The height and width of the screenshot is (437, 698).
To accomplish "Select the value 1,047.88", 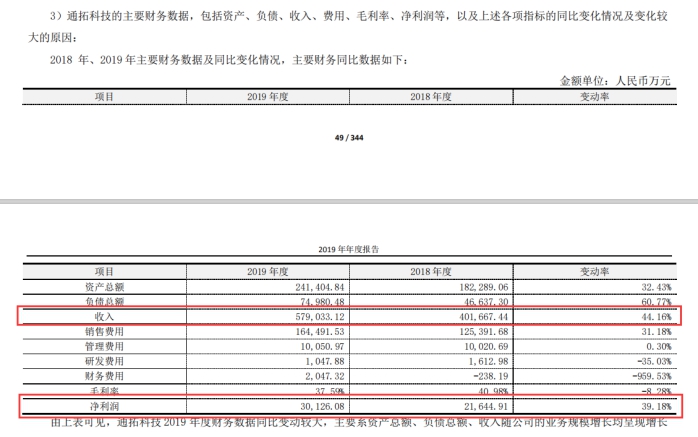I will (325, 361).
